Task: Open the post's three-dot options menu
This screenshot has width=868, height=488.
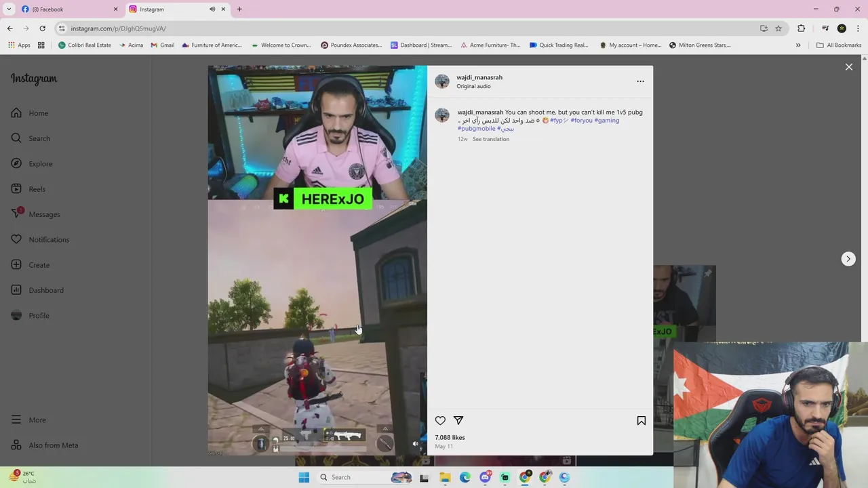Action: [x=640, y=81]
